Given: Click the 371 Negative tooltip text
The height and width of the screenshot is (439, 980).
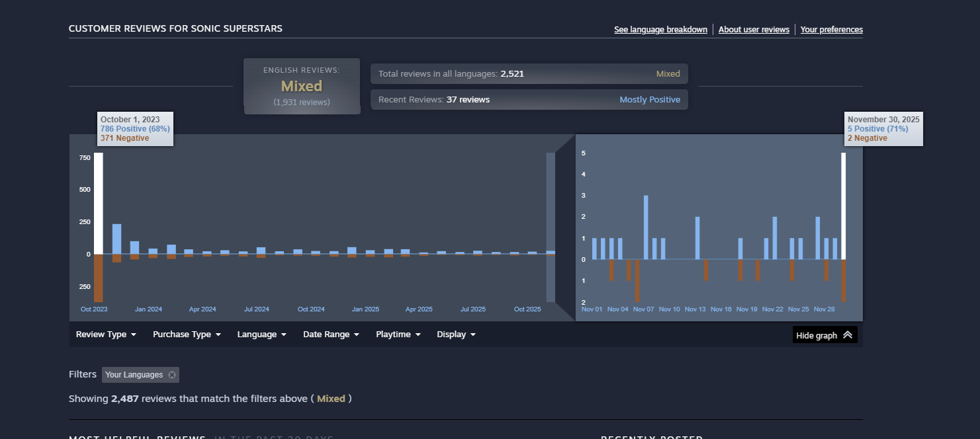Looking at the screenshot, I should (124, 138).
